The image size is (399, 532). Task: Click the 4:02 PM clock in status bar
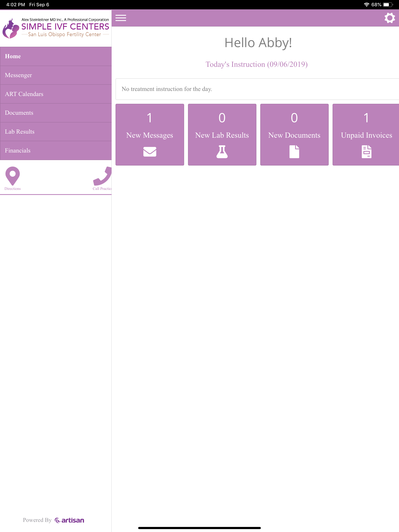point(16,4)
